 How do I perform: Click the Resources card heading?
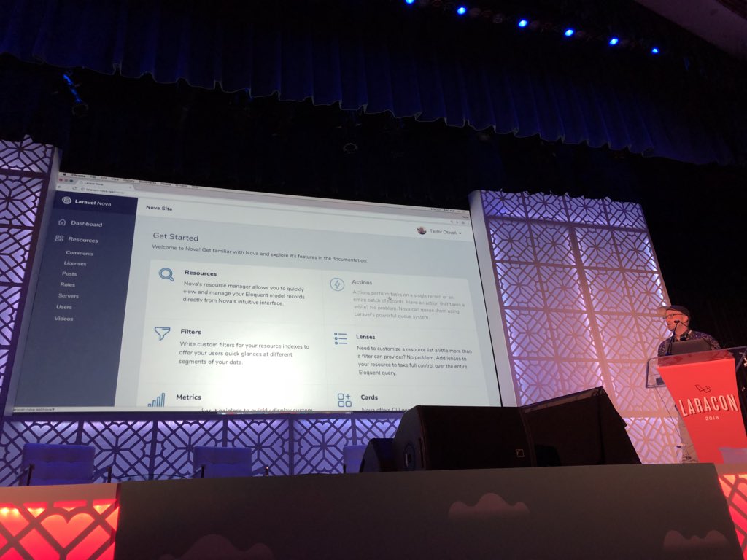pyautogui.click(x=201, y=273)
